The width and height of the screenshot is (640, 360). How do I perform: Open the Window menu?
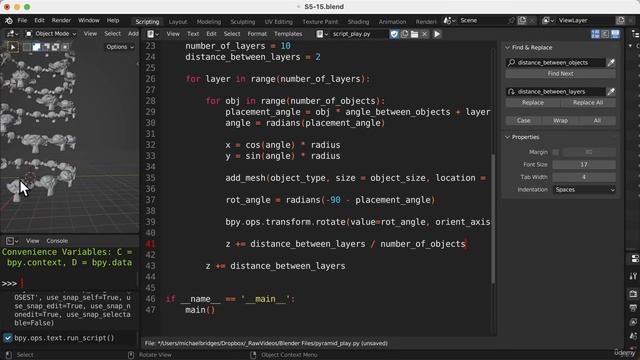[89, 20]
